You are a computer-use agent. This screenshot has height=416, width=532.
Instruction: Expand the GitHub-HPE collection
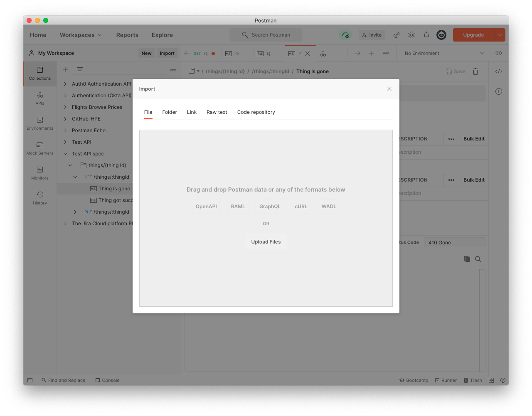point(65,119)
